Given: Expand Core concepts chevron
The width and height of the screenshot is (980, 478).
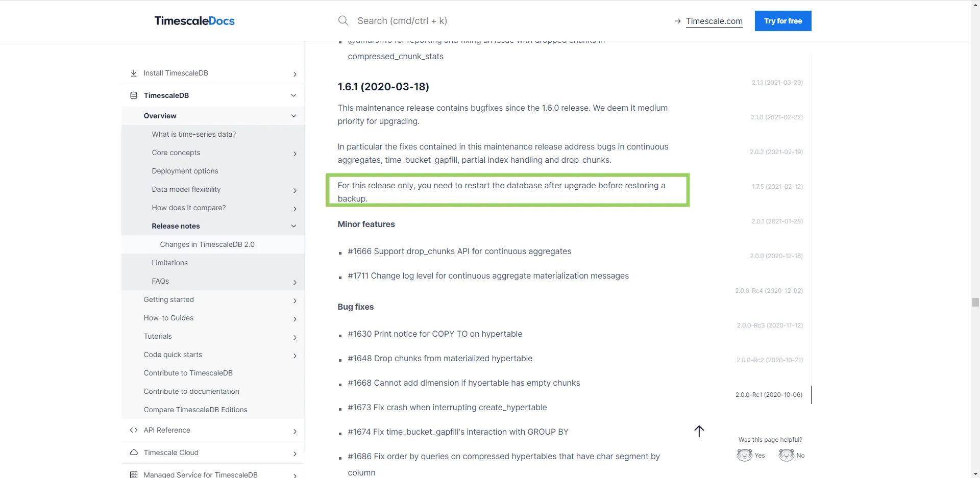Looking at the screenshot, I should coord(295,154).
